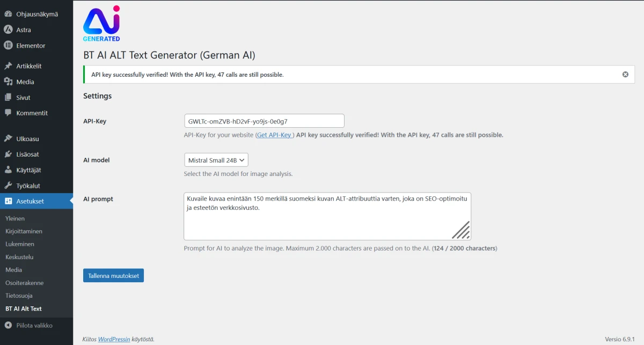Open the Ulkoasu appearance menu
The width and height of the screenshot is (644, 345).
(x=27, y=139)
